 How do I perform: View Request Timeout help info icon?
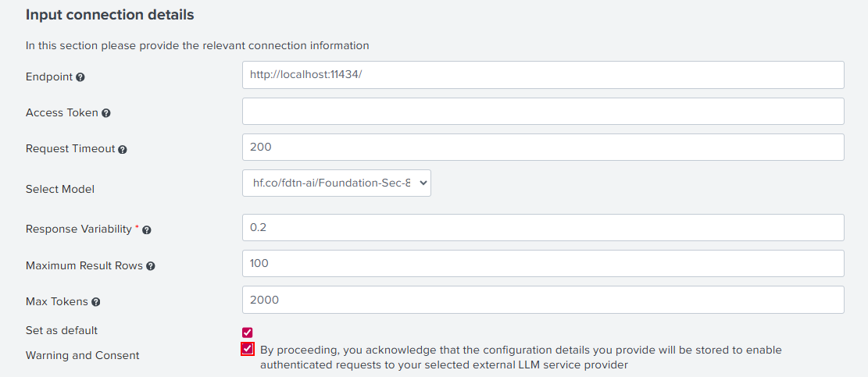(x=123, y=149)
